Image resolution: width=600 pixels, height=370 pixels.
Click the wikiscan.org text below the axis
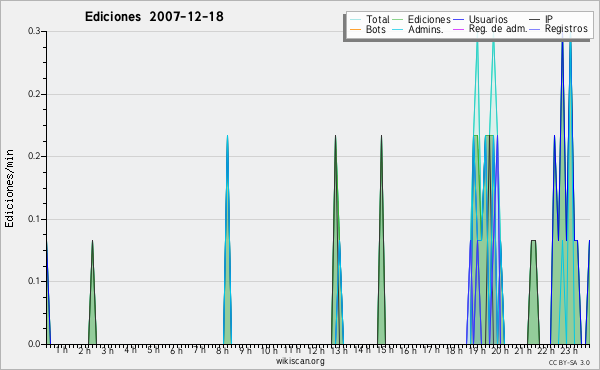click(x=300, y=361)
